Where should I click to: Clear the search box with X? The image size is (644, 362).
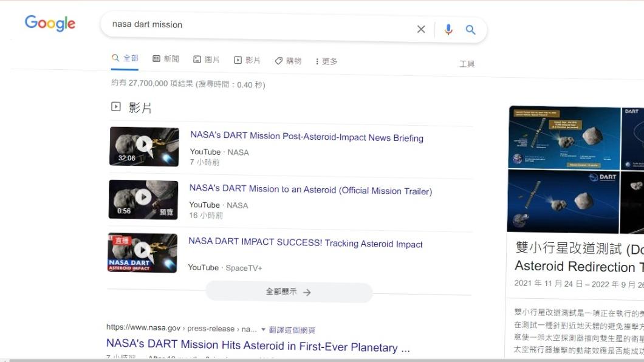tap(421, 29)
